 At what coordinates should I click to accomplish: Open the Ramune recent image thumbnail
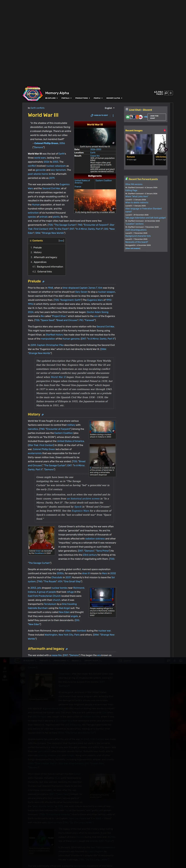(139, 145)
